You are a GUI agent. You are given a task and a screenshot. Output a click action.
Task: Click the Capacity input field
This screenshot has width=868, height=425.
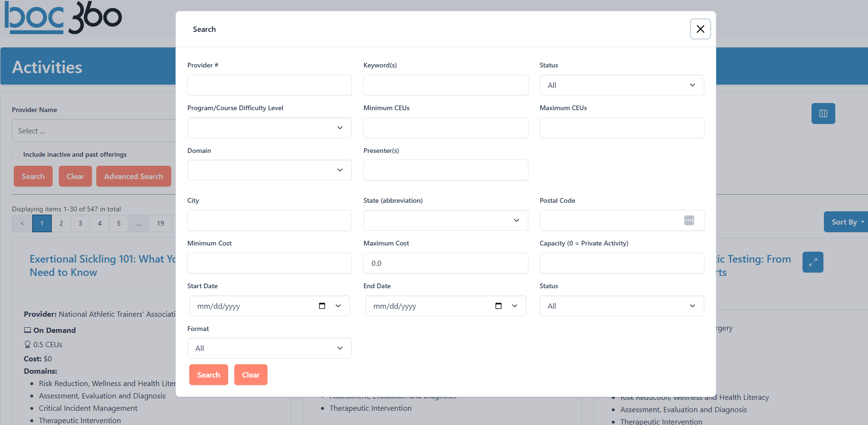[x=621, y=263]
